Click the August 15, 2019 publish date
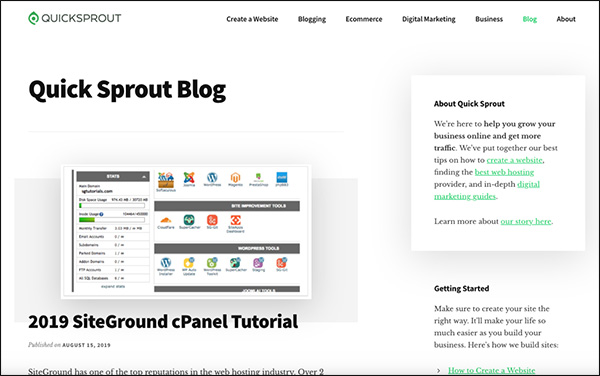This screenshot has width=600, height=376. click(x=86, y=345)
